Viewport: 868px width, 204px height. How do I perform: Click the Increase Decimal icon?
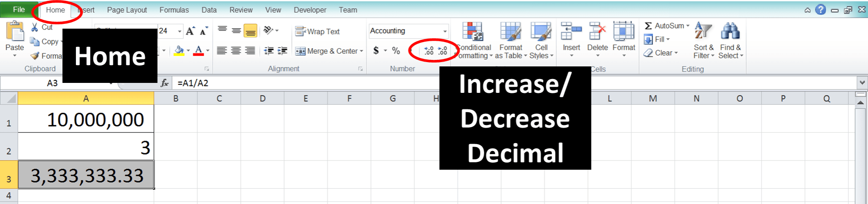[x=429, y=51]
